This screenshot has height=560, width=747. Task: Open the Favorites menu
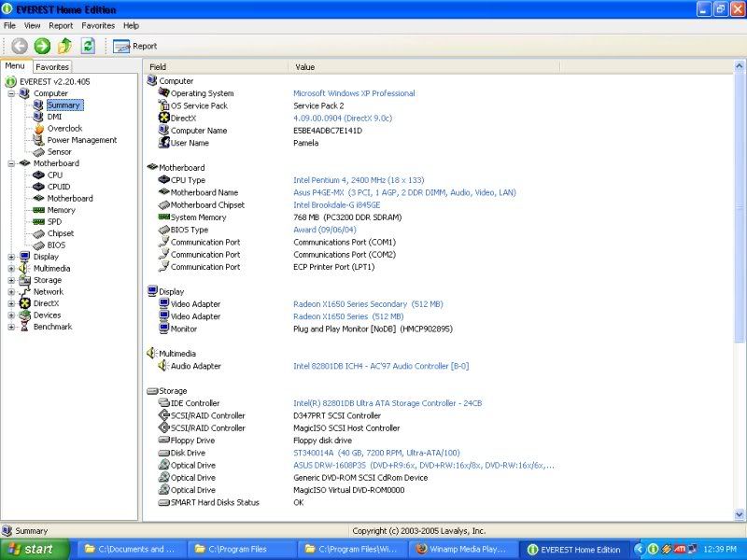coord(98,25)
